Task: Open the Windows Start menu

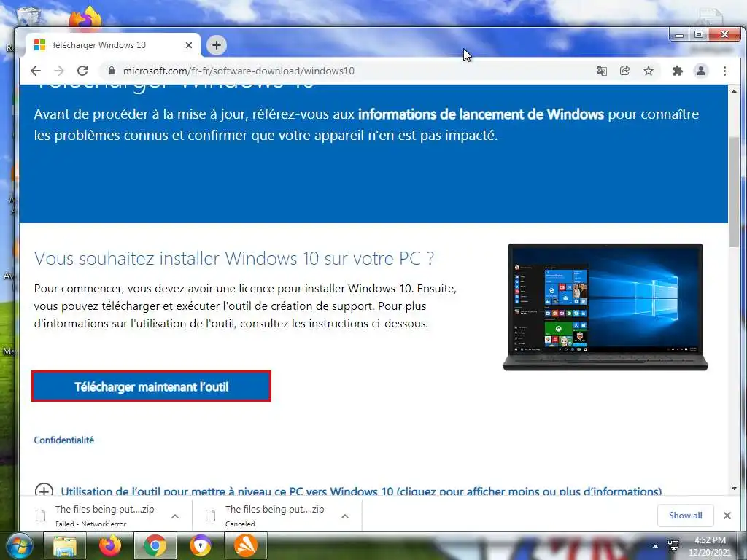Action: [19, 545]
